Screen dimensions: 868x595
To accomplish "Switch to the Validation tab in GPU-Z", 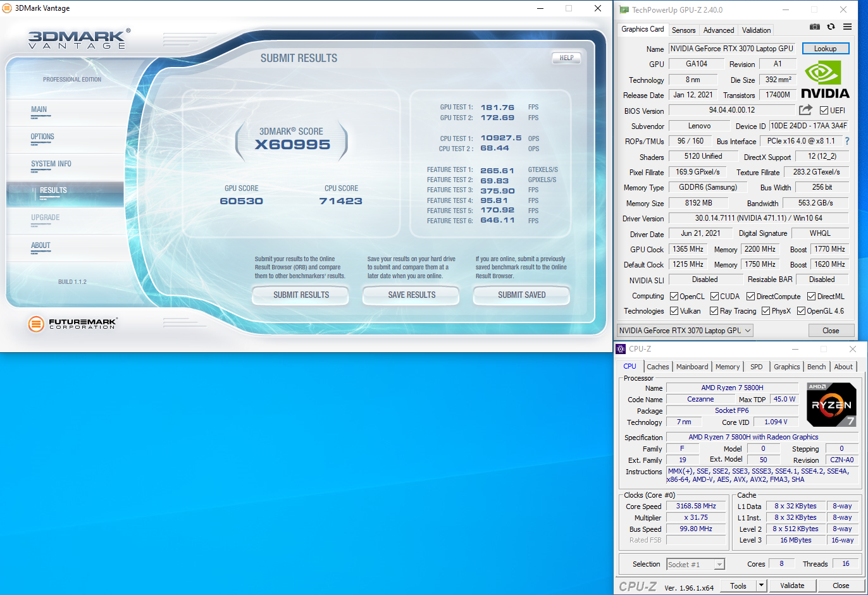I will (x=756, y=30).
